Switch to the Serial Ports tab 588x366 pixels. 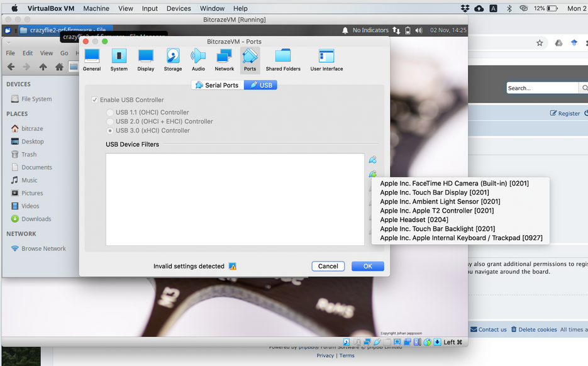coord(217,85)
